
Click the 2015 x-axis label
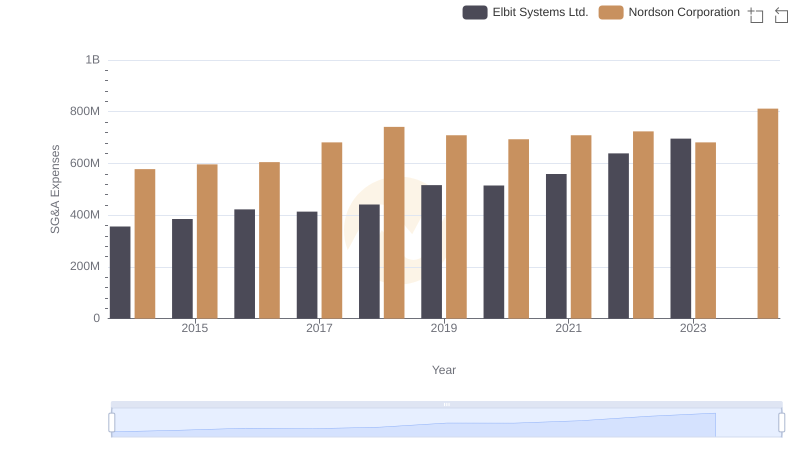coord(194,328)
